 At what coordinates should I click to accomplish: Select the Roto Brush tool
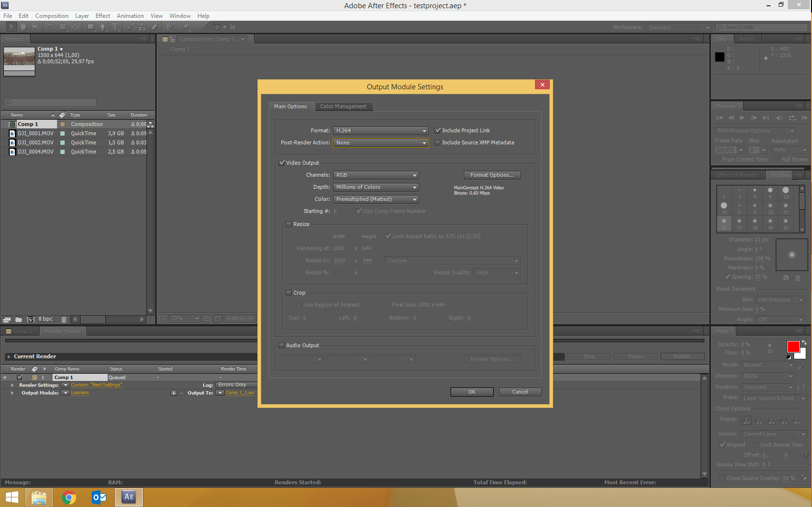(170, 27)
